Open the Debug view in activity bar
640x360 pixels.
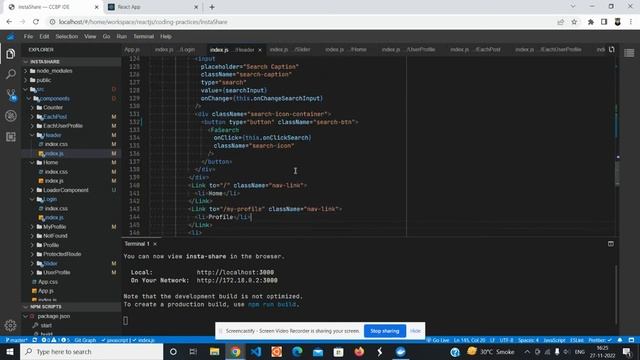11,116
